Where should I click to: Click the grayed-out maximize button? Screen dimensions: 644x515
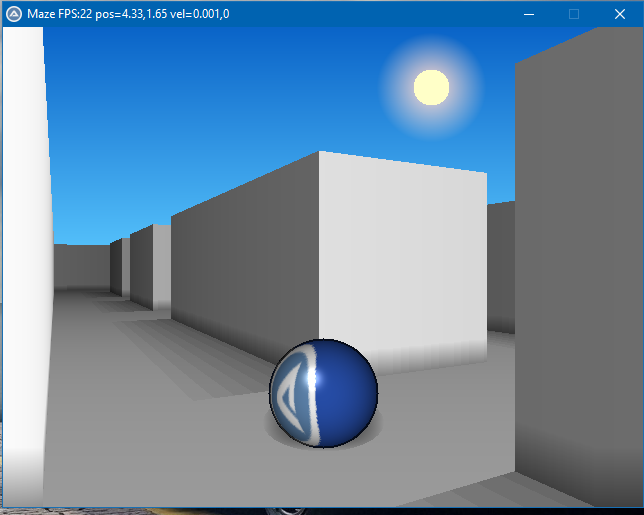coord(574,14)
